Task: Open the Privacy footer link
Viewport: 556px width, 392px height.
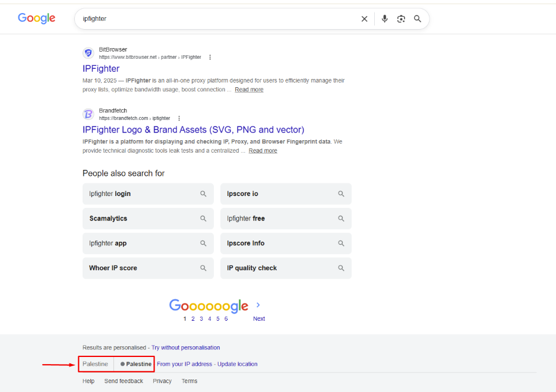Action: (162, 381)
